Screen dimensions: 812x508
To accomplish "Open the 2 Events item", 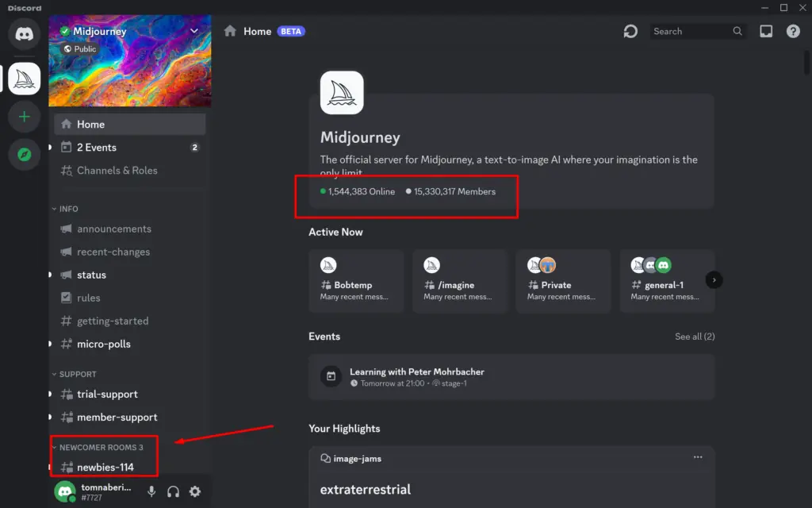I will (129, 147).
